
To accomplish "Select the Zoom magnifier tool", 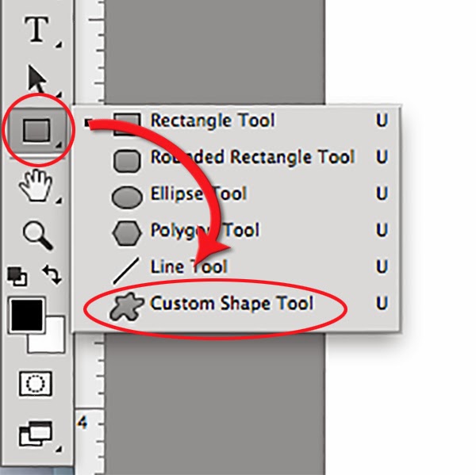I will pyautogui.click(x=36, y=234).
